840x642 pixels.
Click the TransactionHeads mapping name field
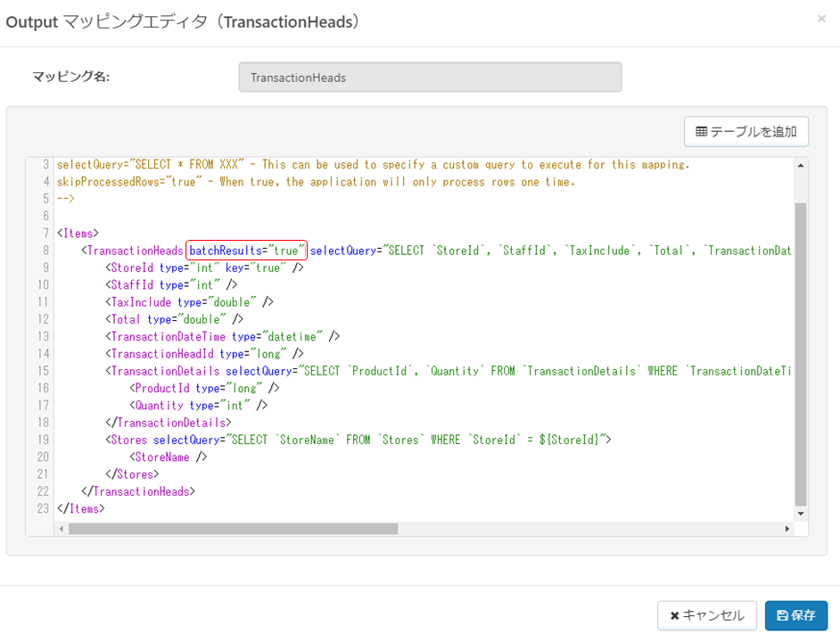tap(429, 77)
